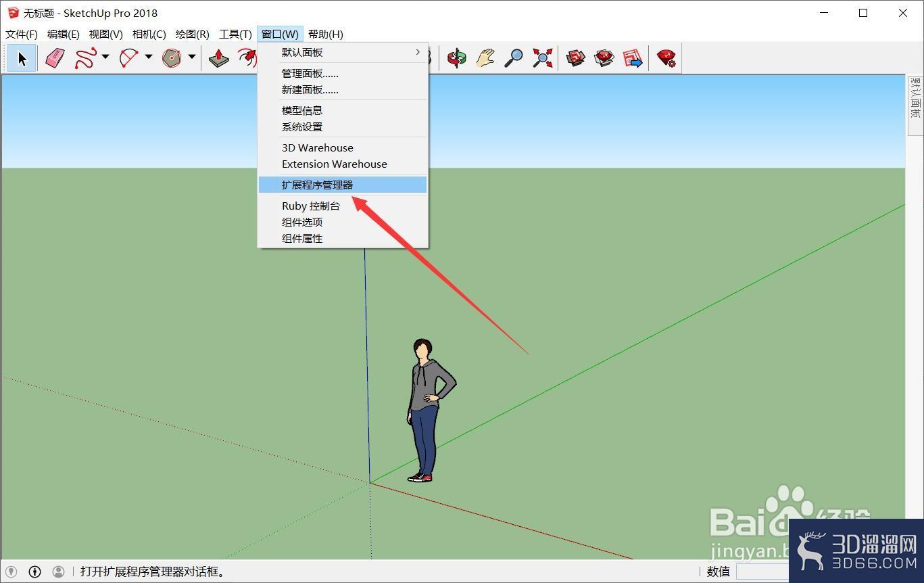Choose 3D Warehouse menu entry
Image resolution: width=924 pixels, height=583 pixels.
click(343, 147)
